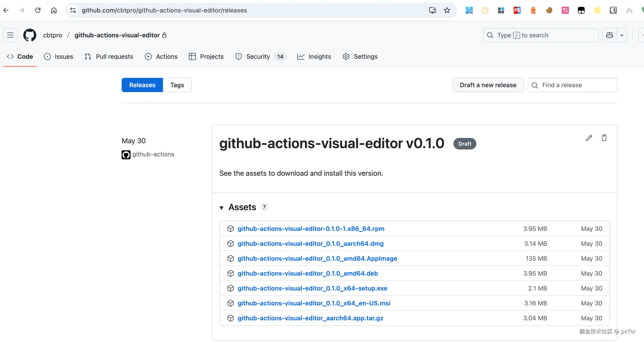Open repository Settings tab
Screen dimensions: 644x343
point(360,56)
